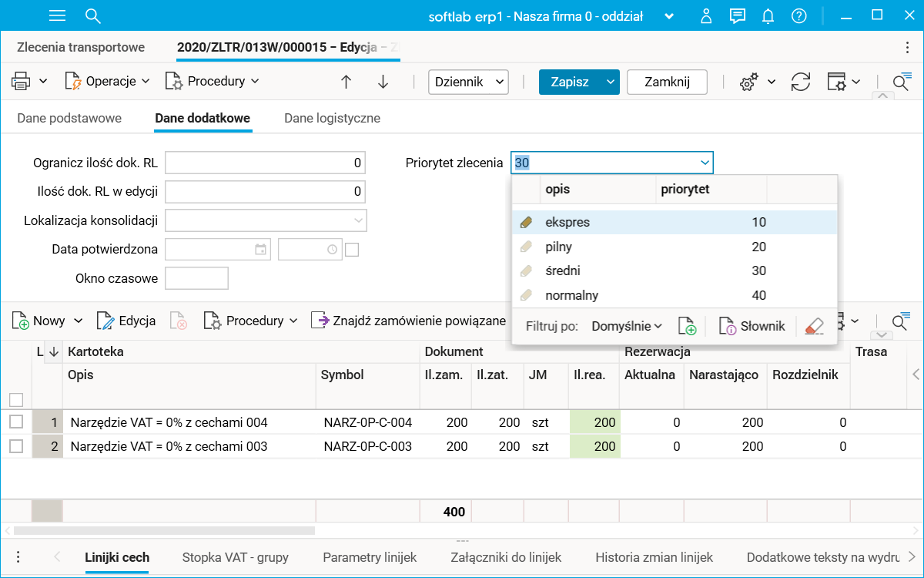924x578 pixels.
Task: Click the add new entry icon in dropdown footer
Action: (x=687, y=326)
